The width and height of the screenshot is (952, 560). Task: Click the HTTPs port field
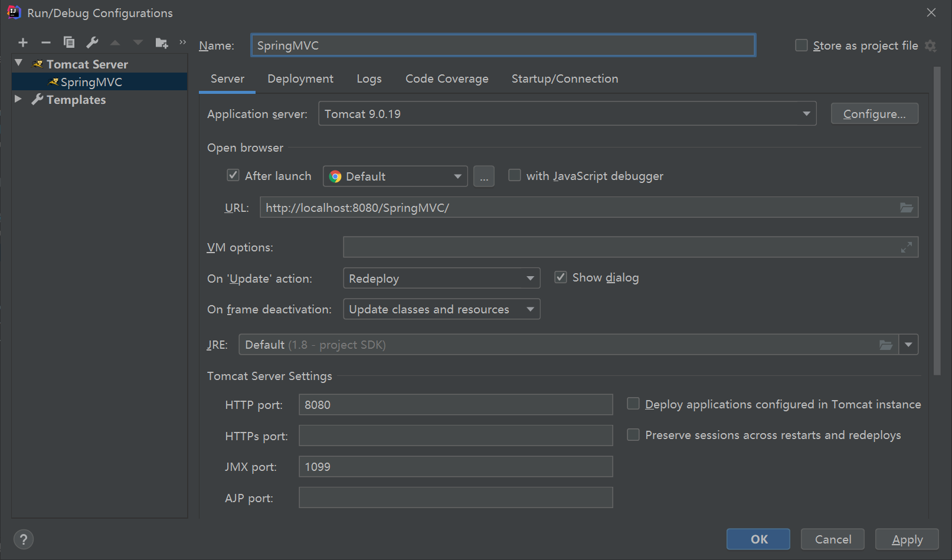[456, 435]
